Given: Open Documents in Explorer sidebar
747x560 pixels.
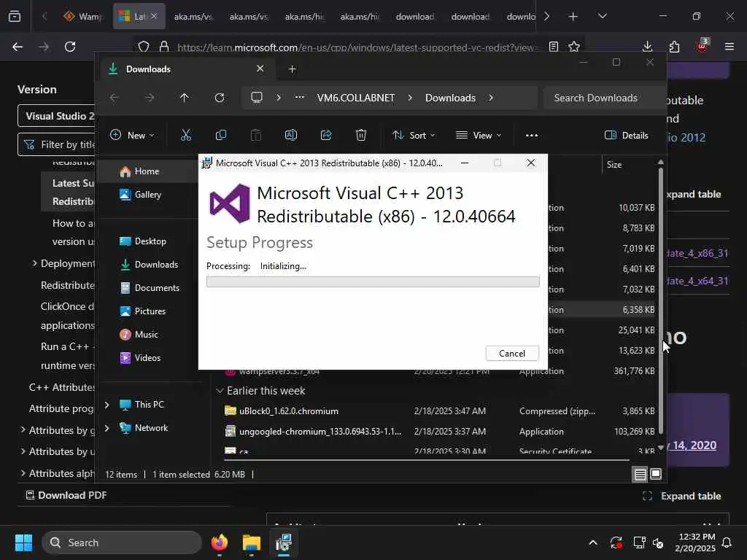Looking at the screenshot, I should [x=157, y=287].
